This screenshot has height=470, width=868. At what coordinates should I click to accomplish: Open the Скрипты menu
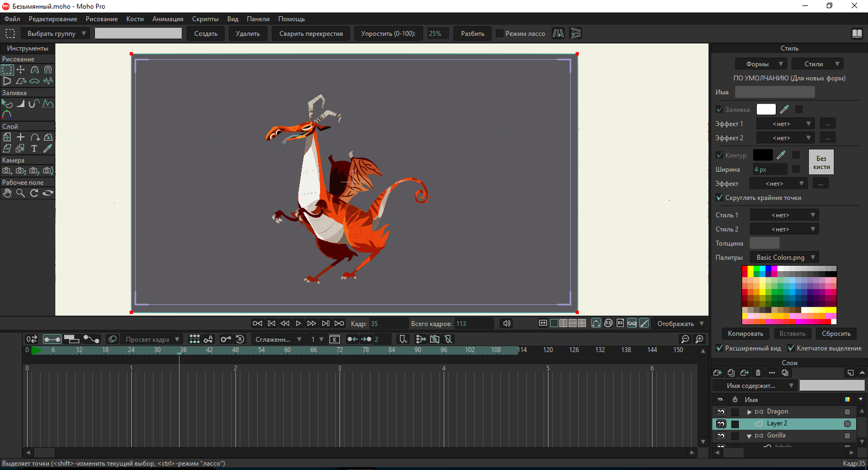(x=205, y=19)
